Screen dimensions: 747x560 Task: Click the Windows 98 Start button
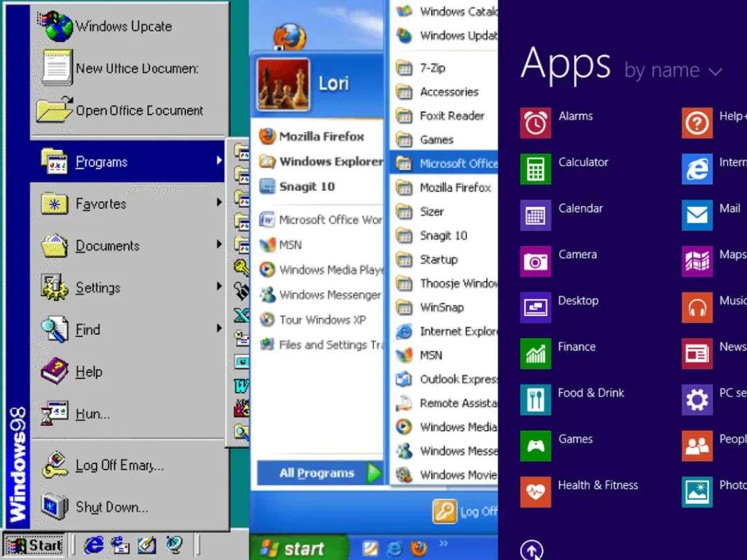35,545
